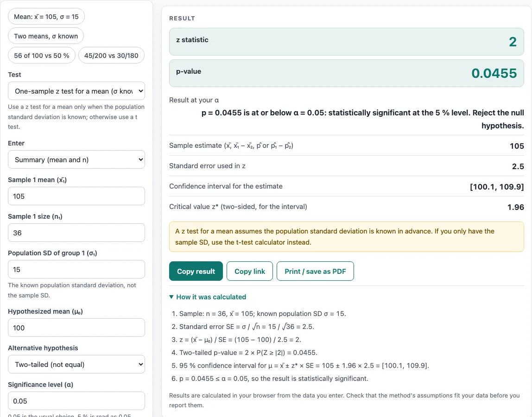Image resolution: width=532 pixels, height=417 pixels.
Task: Click the 'Alternative hypothesis' label
Action: tap(43, 348)
